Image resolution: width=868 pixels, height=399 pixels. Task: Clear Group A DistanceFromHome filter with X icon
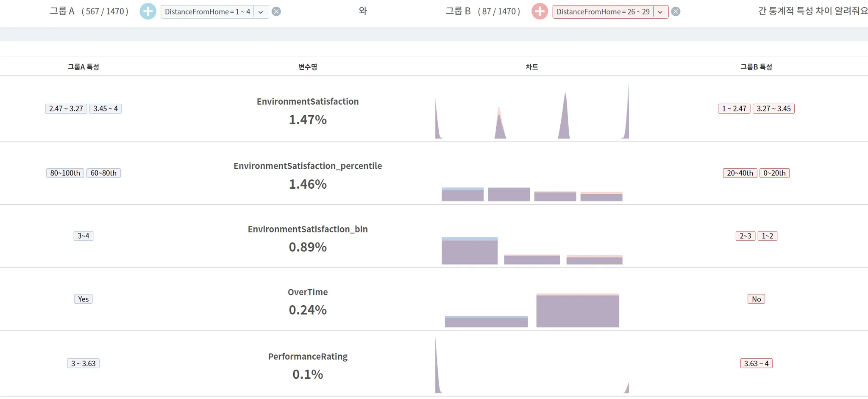[276, 11]
